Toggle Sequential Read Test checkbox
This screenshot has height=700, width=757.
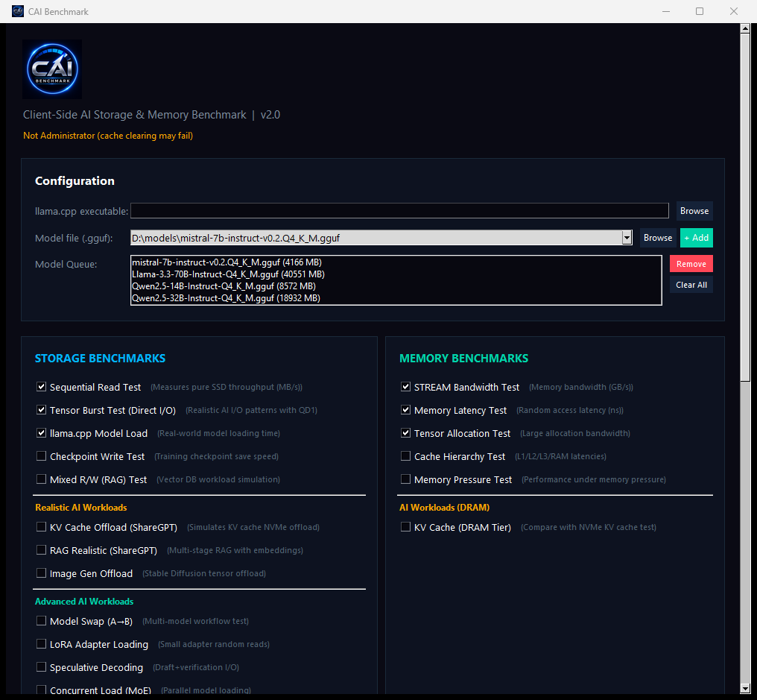pos(42,386)
